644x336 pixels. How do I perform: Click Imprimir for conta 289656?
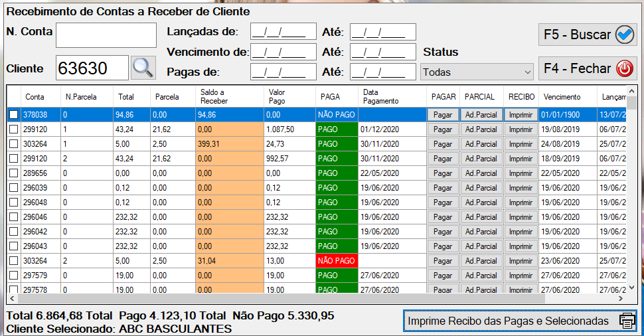point(521,173)
